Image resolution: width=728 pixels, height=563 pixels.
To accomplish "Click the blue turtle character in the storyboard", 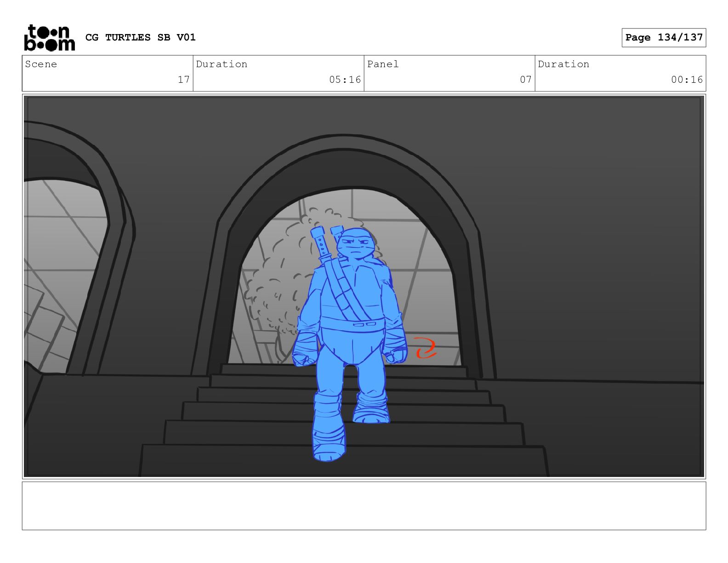I will click(349, 343).
